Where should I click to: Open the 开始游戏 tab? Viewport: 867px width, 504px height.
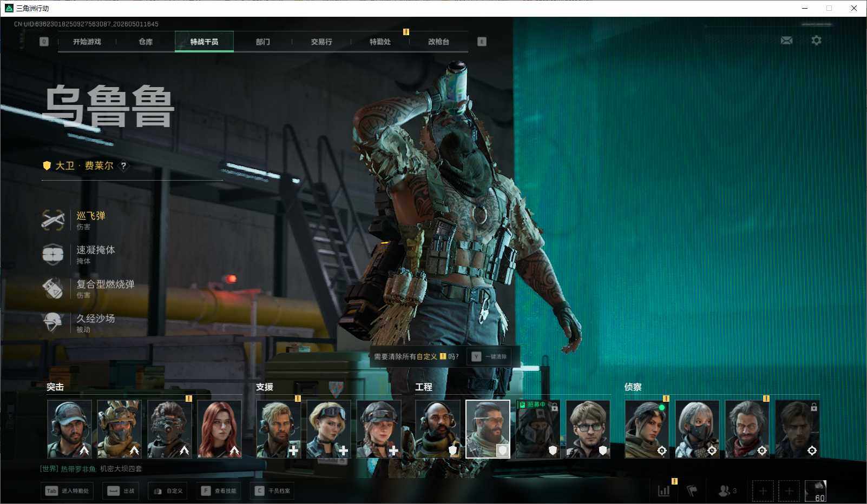click(x=87, y=42)
